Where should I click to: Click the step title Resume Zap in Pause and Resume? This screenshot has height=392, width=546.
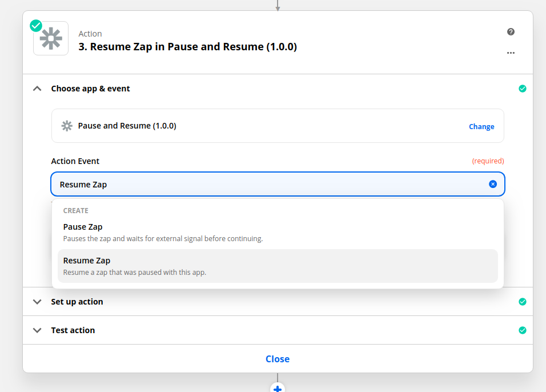click(x=187, y=47)
